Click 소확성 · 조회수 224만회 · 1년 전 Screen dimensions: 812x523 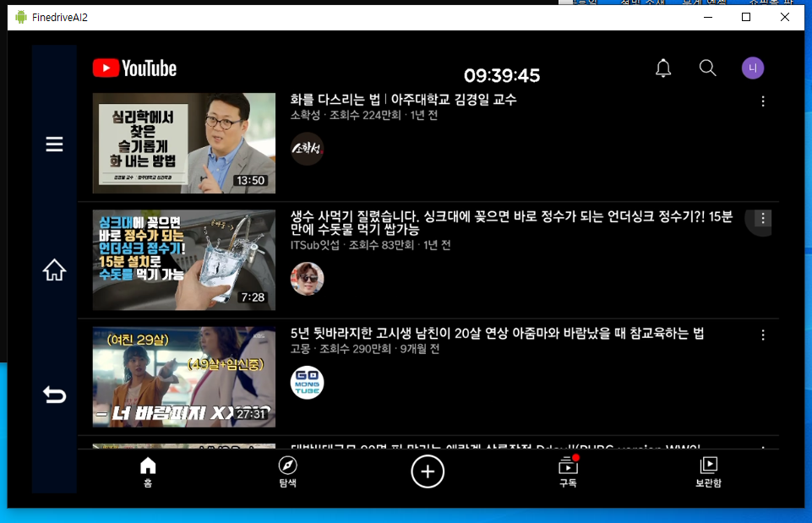[363, 115]
